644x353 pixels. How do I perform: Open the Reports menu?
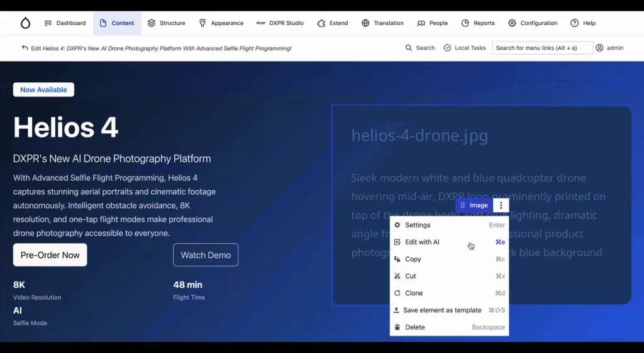coord(478,23)
